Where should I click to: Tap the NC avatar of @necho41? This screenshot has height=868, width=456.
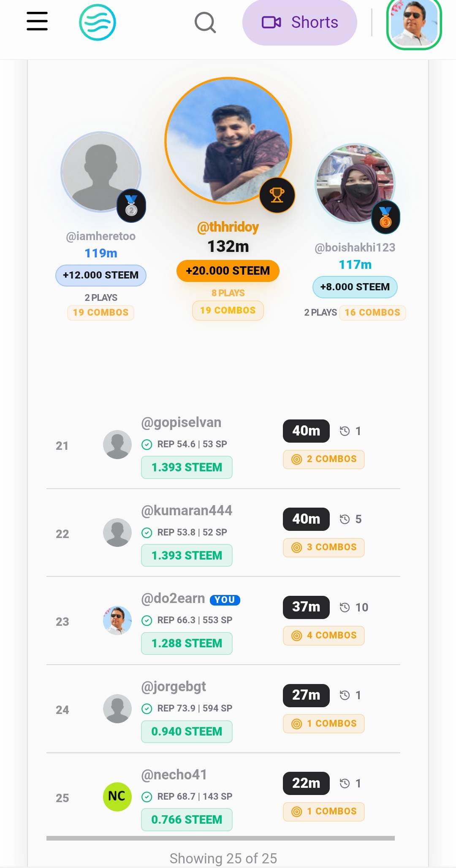117,797
